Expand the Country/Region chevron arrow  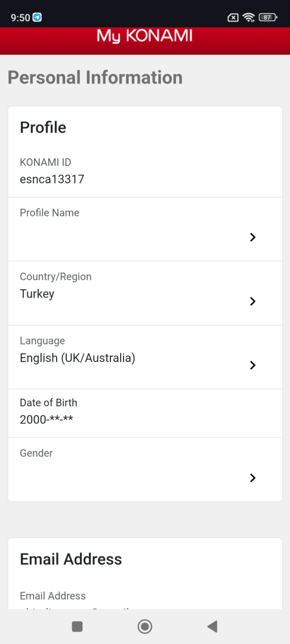pos(252,301)
